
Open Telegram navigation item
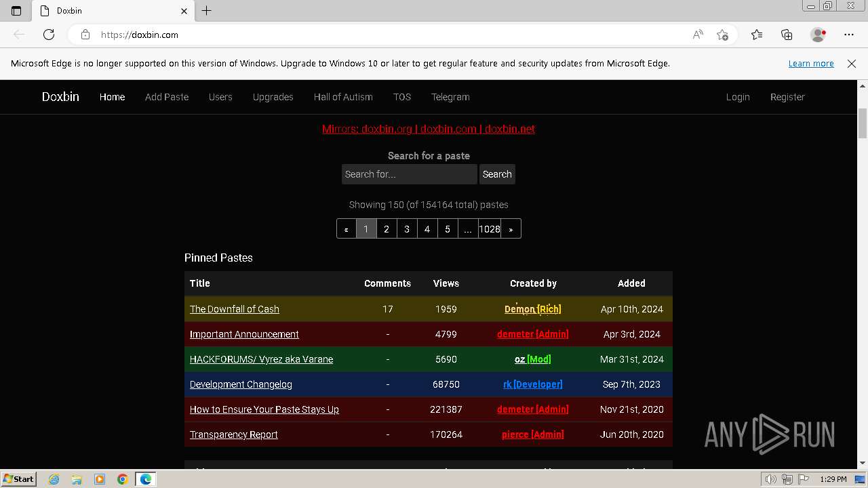point(450,97)
